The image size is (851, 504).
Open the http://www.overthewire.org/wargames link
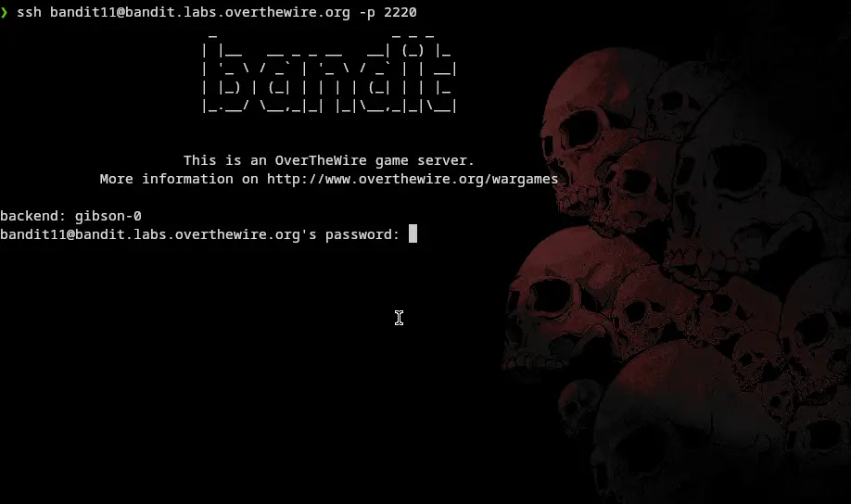click(x=413, y=179)
